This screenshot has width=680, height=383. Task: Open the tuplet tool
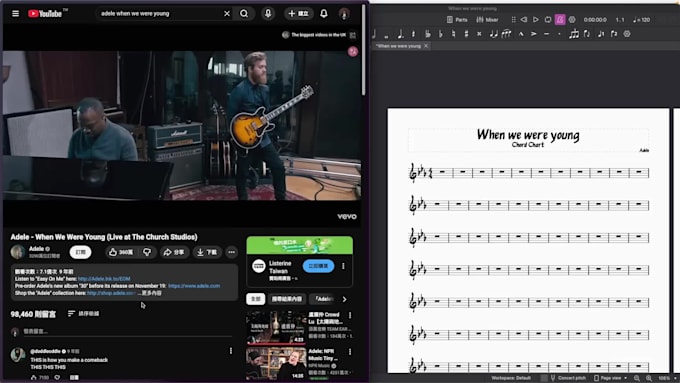tap(574, 34)
